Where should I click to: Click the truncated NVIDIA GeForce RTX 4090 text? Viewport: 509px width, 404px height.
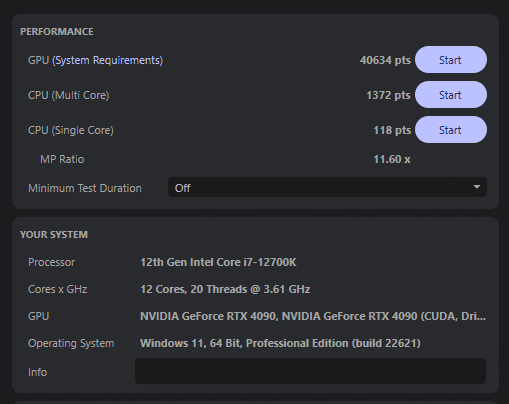pos(313,316)
